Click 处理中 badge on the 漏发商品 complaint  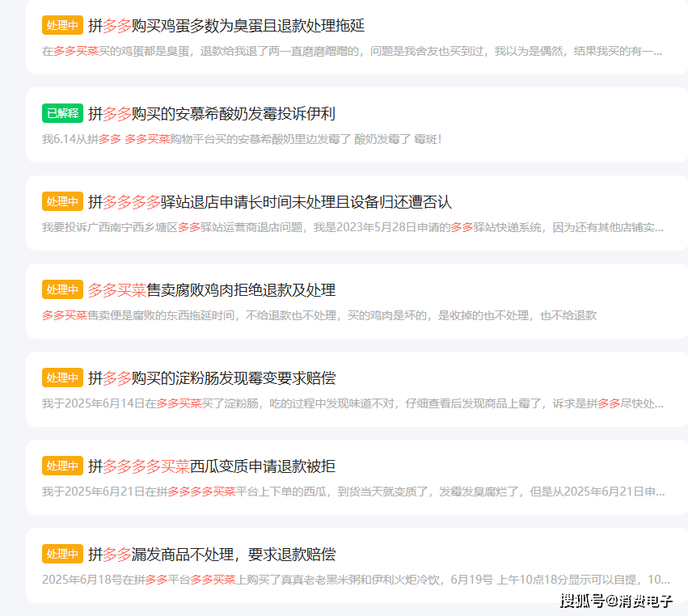click(62, 554)
